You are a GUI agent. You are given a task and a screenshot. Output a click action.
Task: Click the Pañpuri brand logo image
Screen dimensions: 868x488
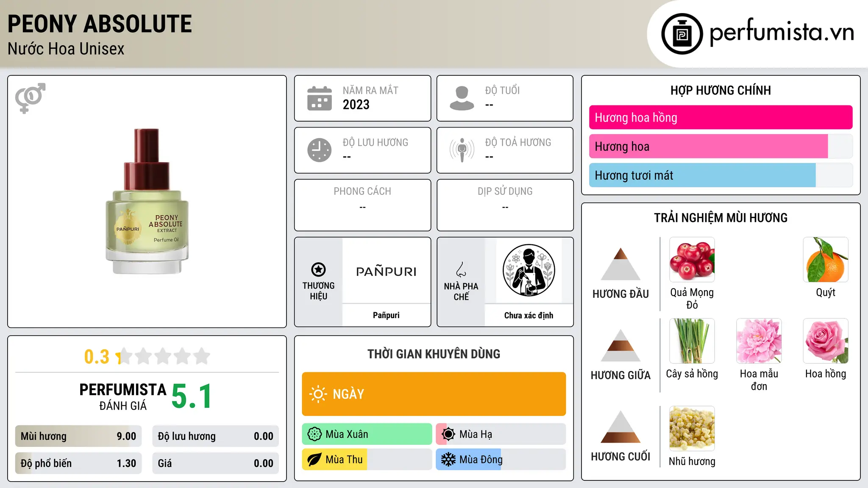click(x=386, y=271)
